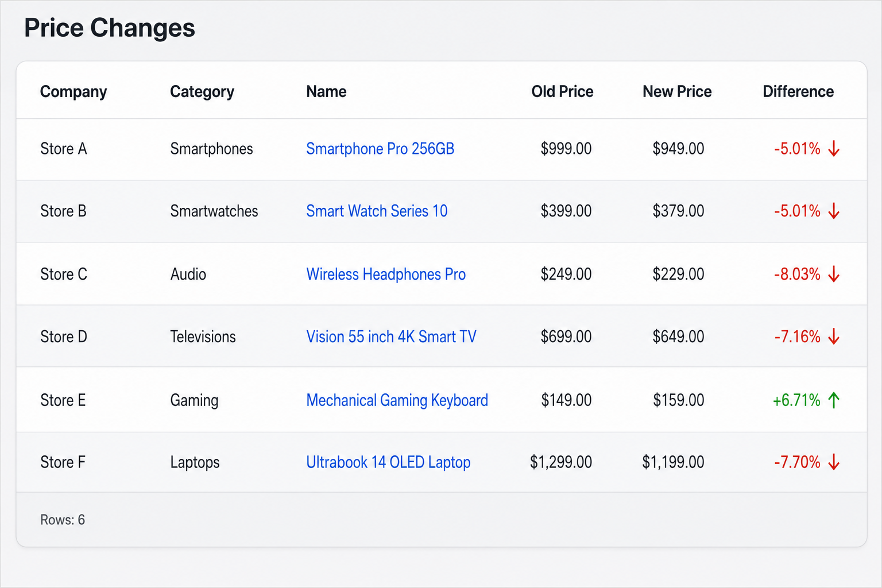
Task: Click the down arrow next to -7.70%
Action: (834, 462)
